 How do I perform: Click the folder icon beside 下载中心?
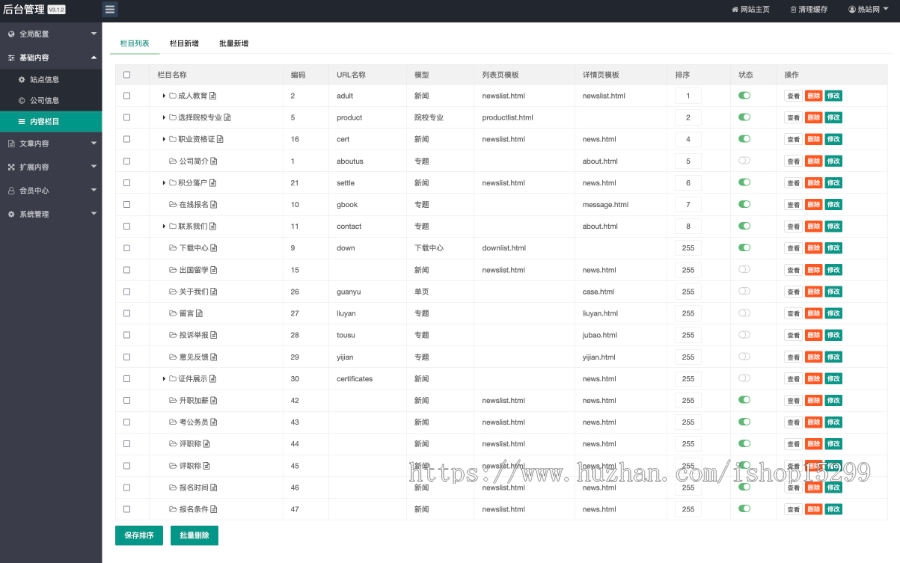[x=173, y=248]
